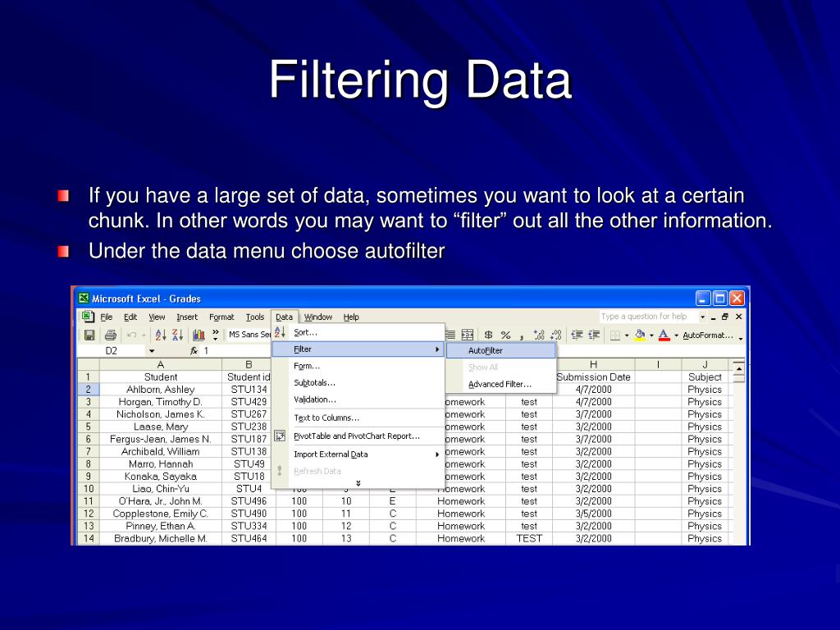Choose Subtotals... from Data menu
840x630 pixels.
358,382
